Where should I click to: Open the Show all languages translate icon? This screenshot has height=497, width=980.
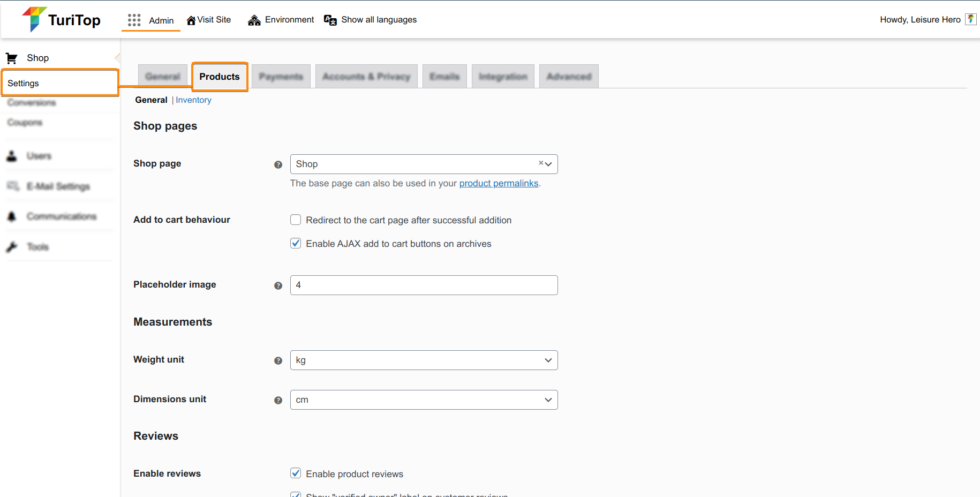[330, 19]
